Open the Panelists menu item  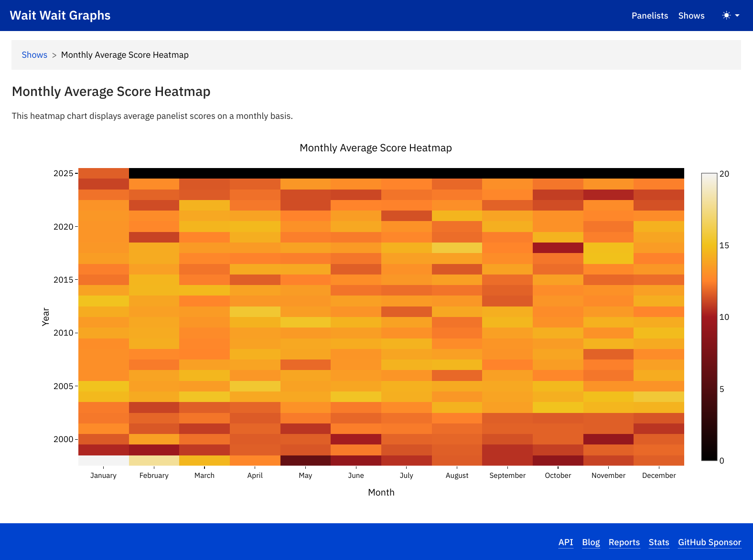[649, 16]
